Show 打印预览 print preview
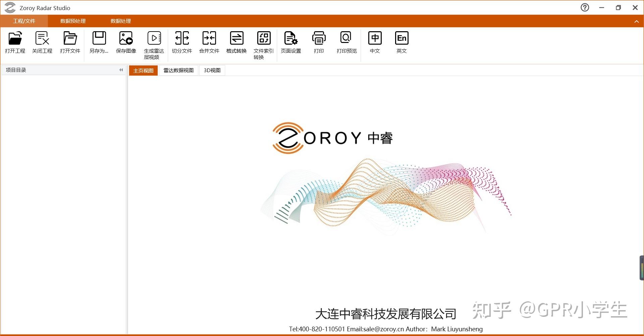The height and width of the screenshot is (336, 644). pyautogui.click(x=346, y=42)
